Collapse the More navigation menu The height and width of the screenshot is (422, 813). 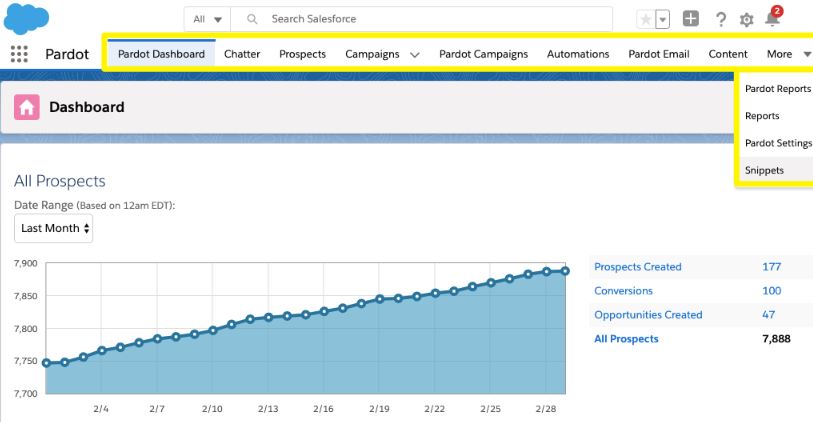[x=788, y=54]
